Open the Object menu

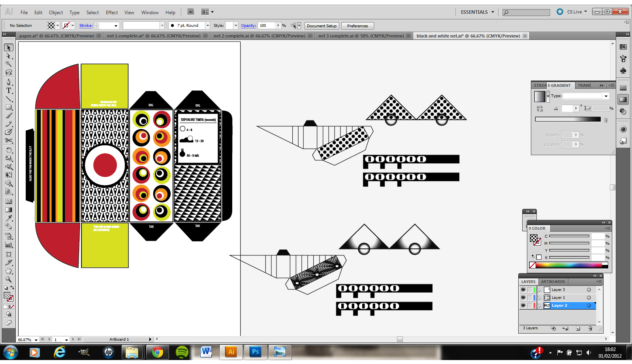tap(56, 12)
